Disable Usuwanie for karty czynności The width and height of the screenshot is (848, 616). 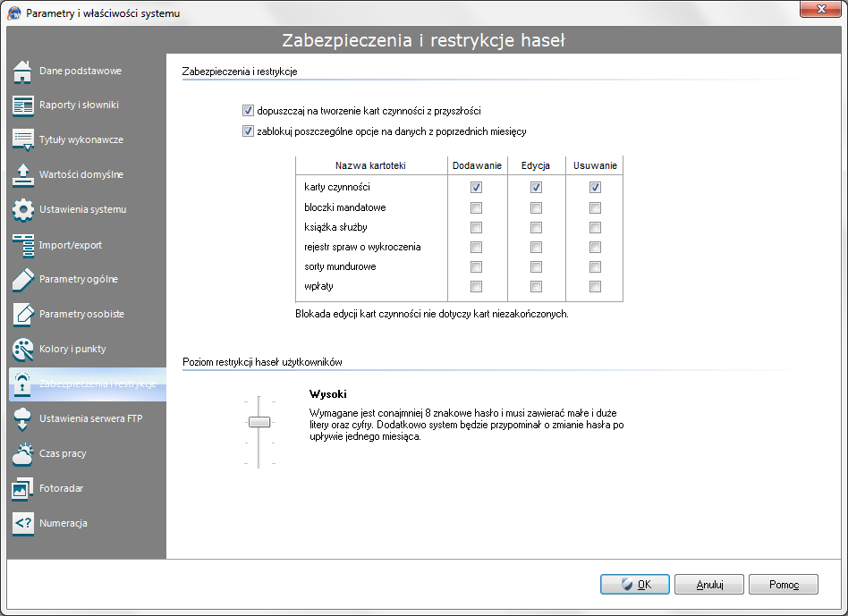(595, 188)
